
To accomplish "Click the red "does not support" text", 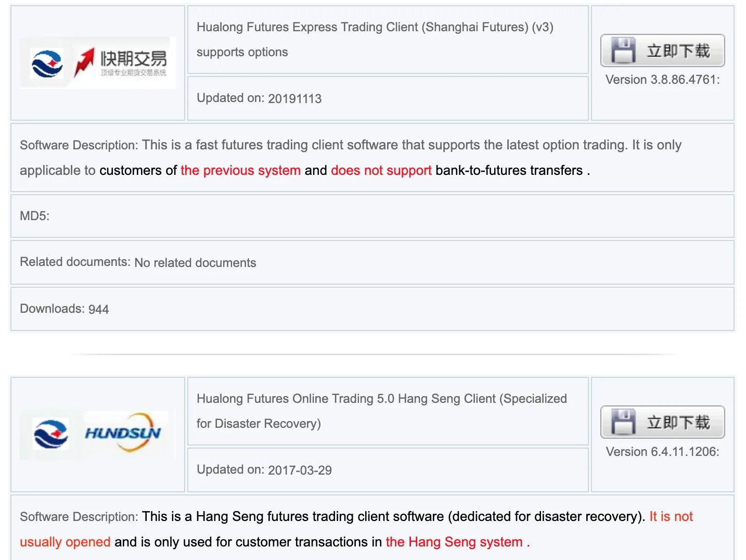I will (381, 170).
